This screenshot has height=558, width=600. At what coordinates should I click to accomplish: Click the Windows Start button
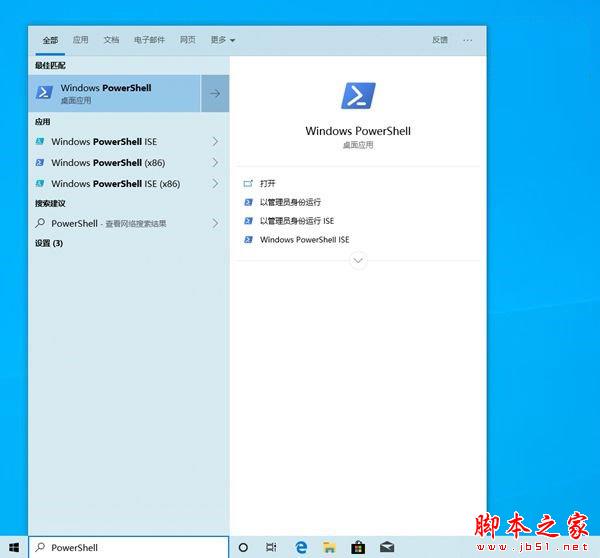click(x=14, y=547)
